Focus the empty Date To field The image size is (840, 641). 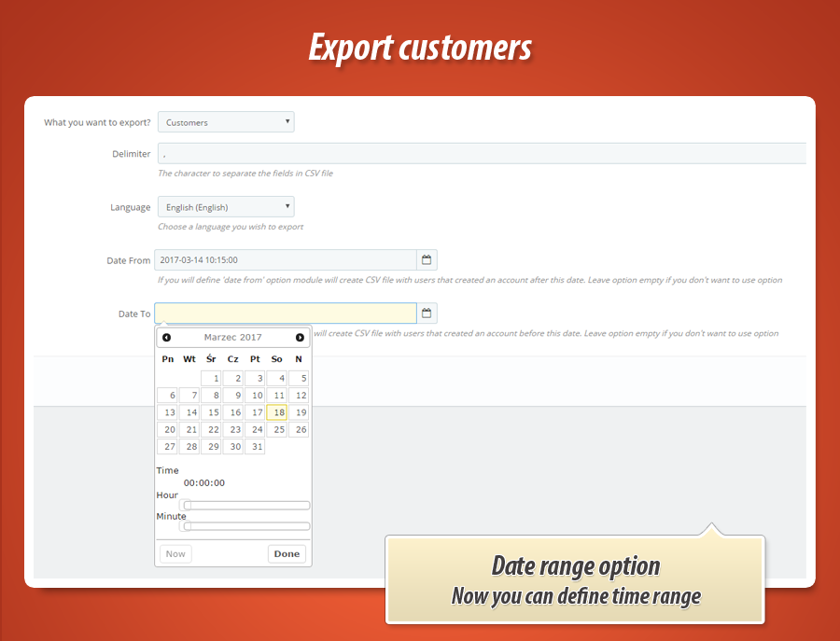pyautogui.click(x=286, y=314)
